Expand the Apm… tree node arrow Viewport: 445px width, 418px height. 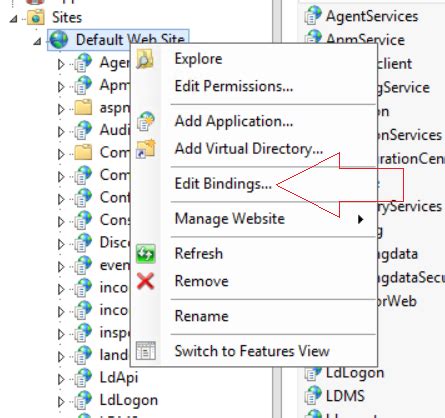(61, 86)
